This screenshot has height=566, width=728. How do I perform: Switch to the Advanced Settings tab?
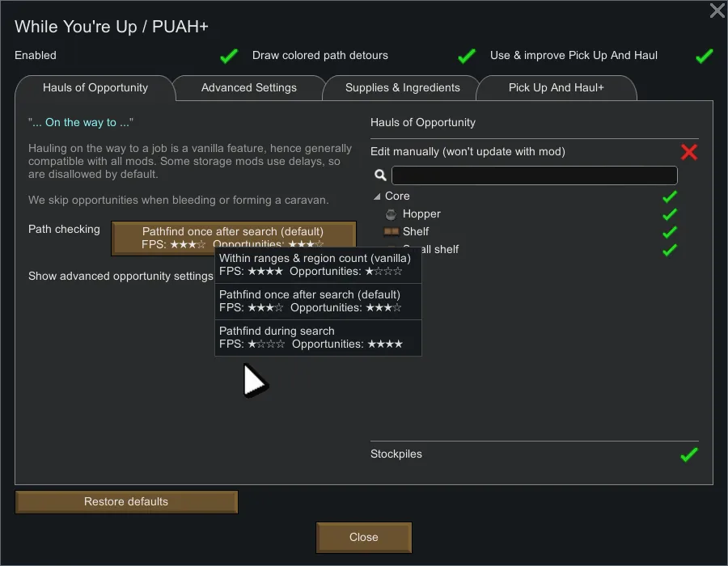[248, 87]
